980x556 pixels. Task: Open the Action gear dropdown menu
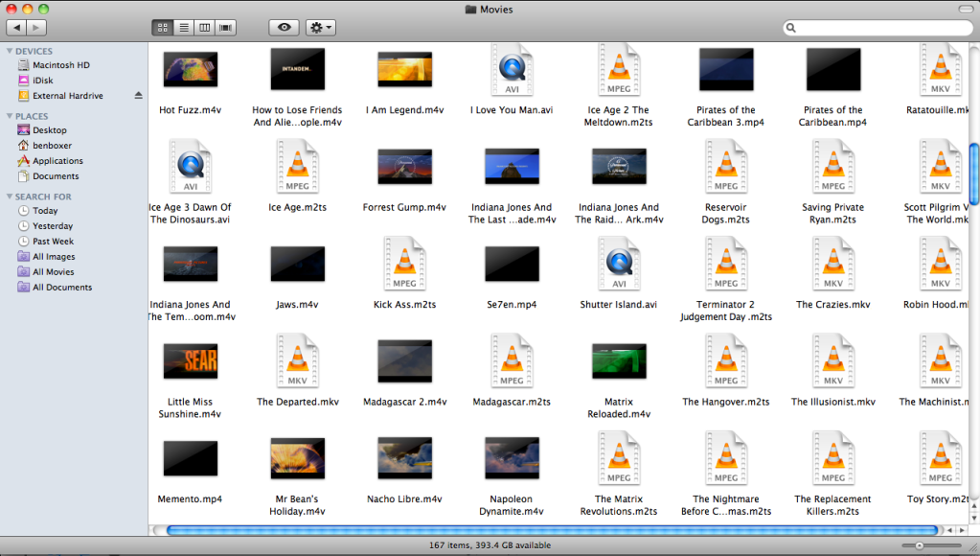(x=321, y=28)
